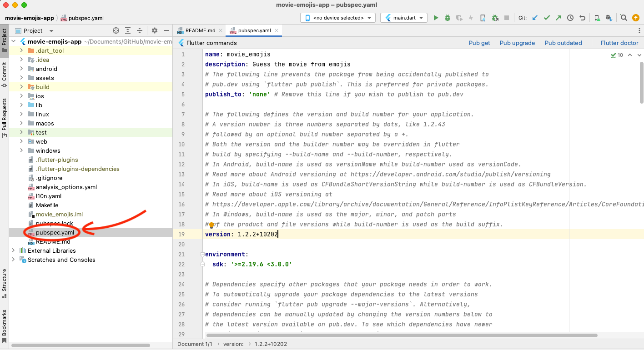The width and height of the screenshot is (644, 350).
Task: Click the inspections checkmark widget showing 10
Action: tap(617, 55)
